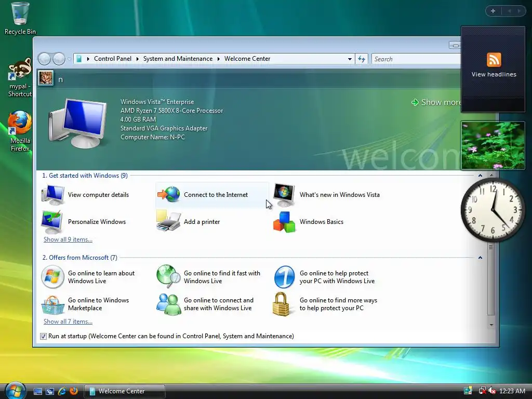532x399 pixels.
Task: Click the refresh button beside the address bar
Action: 362,59
